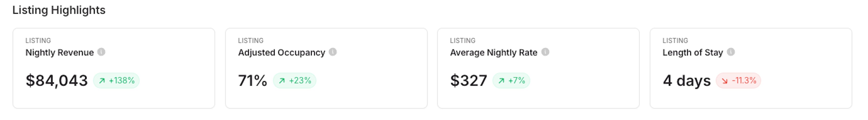Click the Average Nightly Rate info icon
This screenshot has width=868, height=120.
[x=545, y=52]
